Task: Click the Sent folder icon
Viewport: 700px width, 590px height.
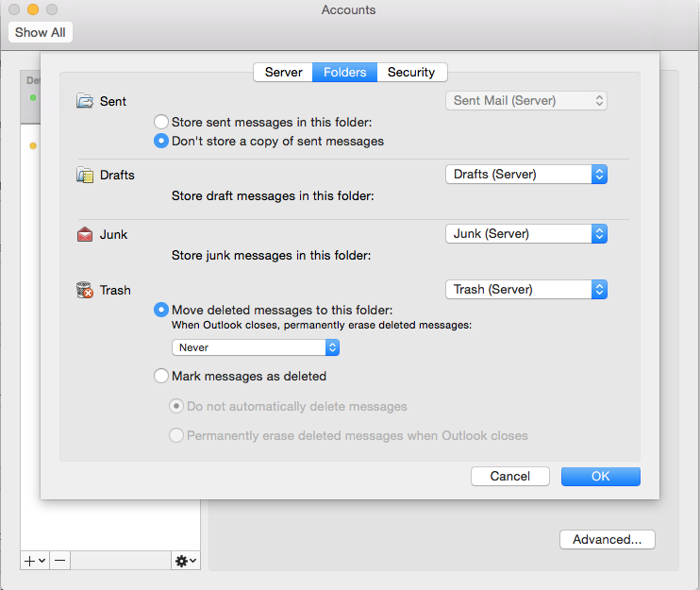Action: click(85, 101)
